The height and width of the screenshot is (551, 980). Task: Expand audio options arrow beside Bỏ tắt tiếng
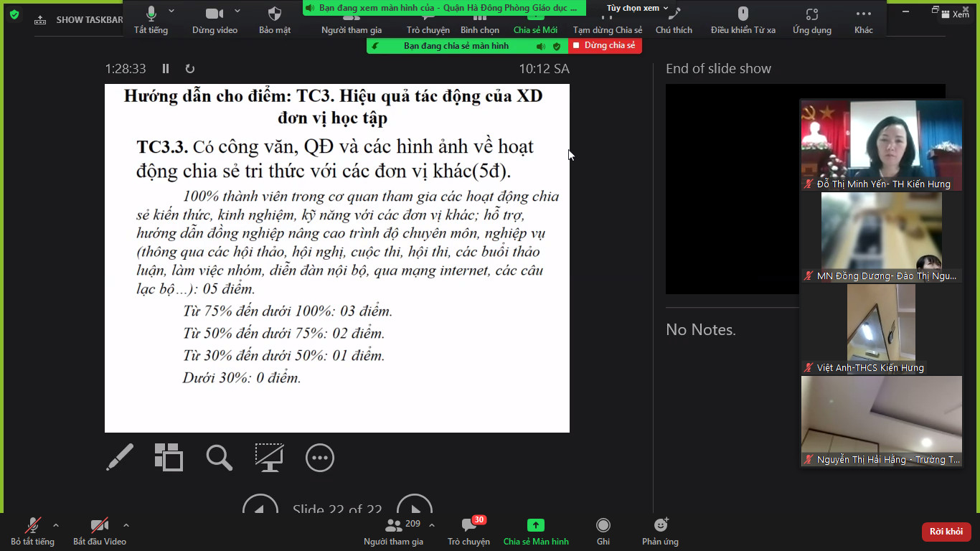(x=56, y=525)
